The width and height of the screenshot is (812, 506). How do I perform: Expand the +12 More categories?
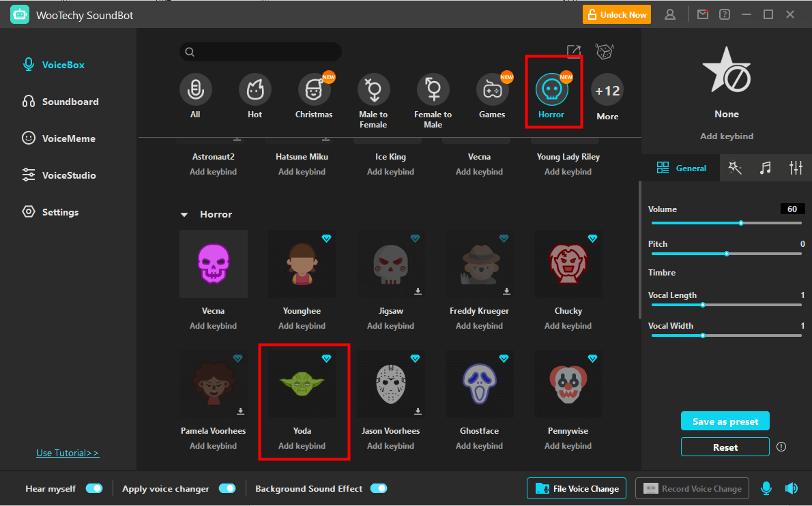[607, 90]
